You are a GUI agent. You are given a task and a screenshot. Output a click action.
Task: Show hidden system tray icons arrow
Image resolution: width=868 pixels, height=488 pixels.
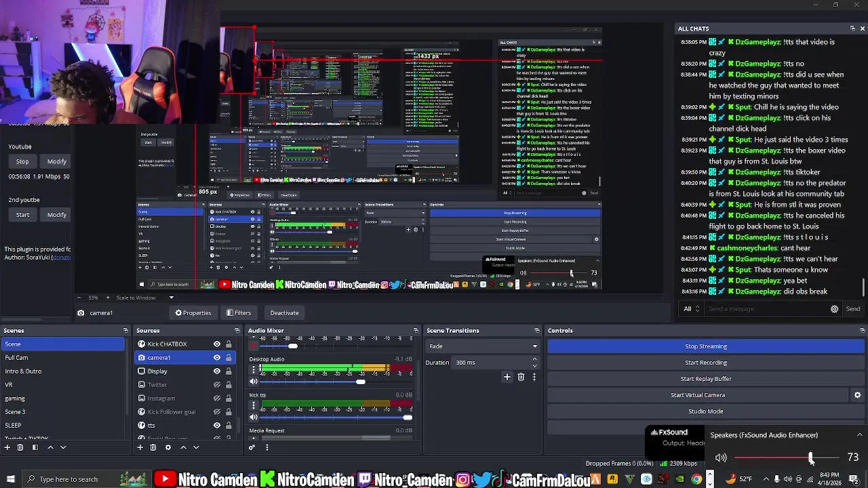click(766, 479)
